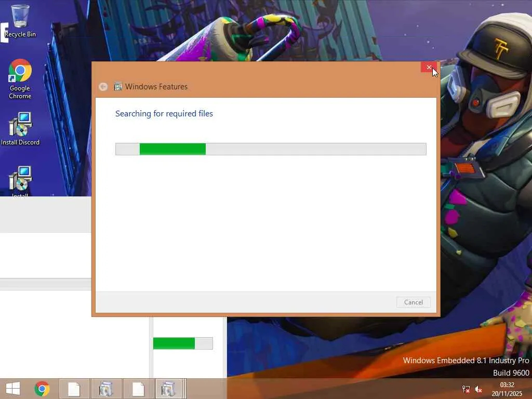Click the Windows Features title icon
The image size is (532, 399).
click(118, 87)
